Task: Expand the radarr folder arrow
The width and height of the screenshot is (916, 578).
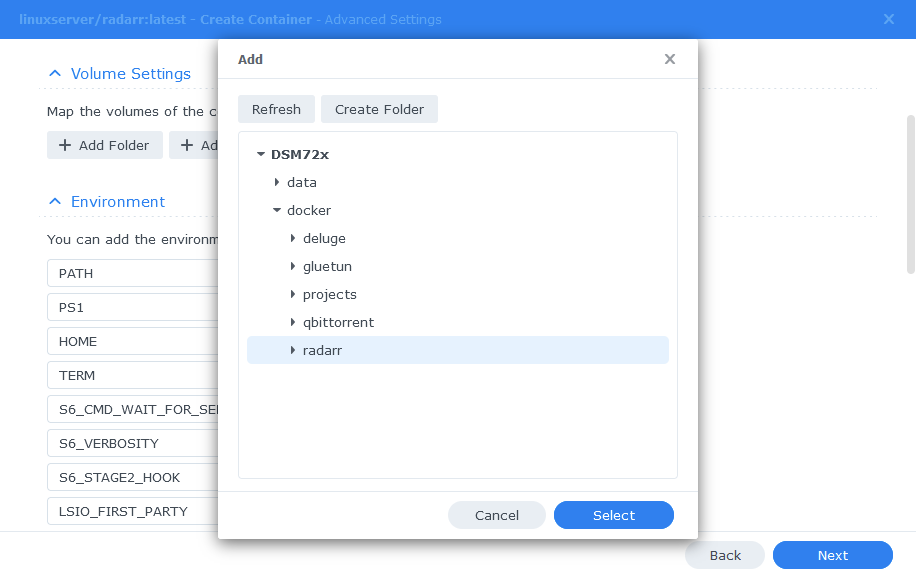Action: pos(293,351)
